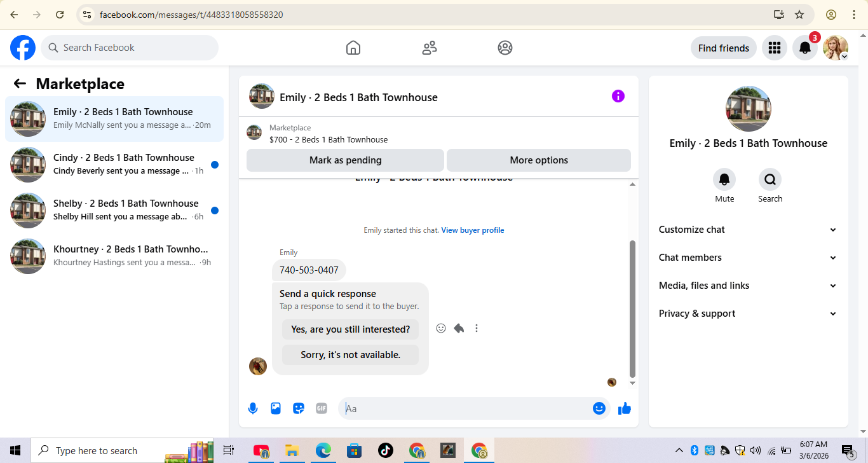Image resolution: width=868 pixels, height=463 pixels.
Task: Open Emily townhouse conversation
Action: pos(114,119)
